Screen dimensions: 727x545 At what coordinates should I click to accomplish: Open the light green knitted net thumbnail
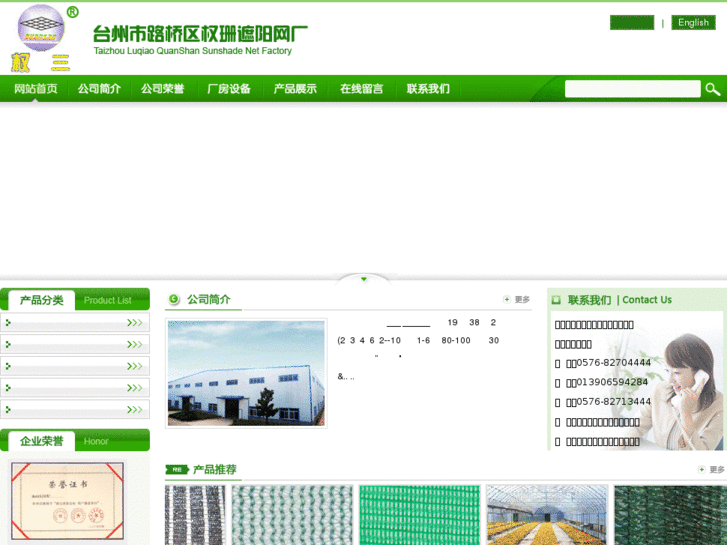[292, 515]
